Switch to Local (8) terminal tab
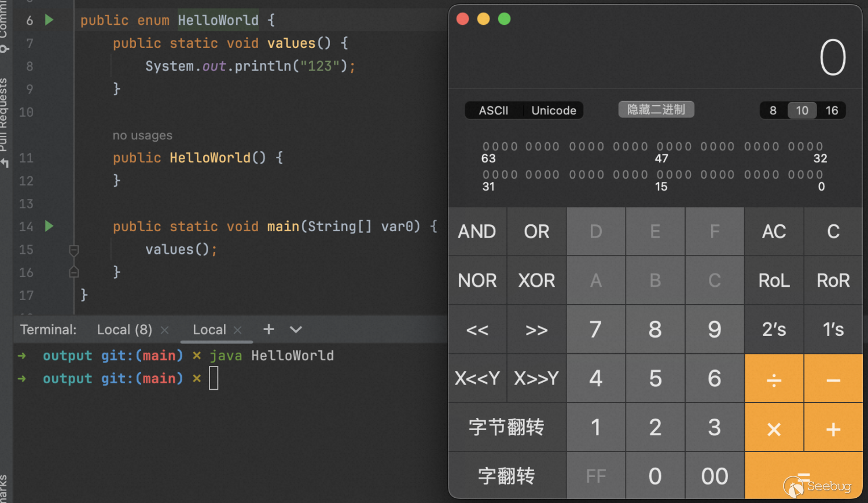The width and height of the screenshot is (868, 503). point(124,330)
